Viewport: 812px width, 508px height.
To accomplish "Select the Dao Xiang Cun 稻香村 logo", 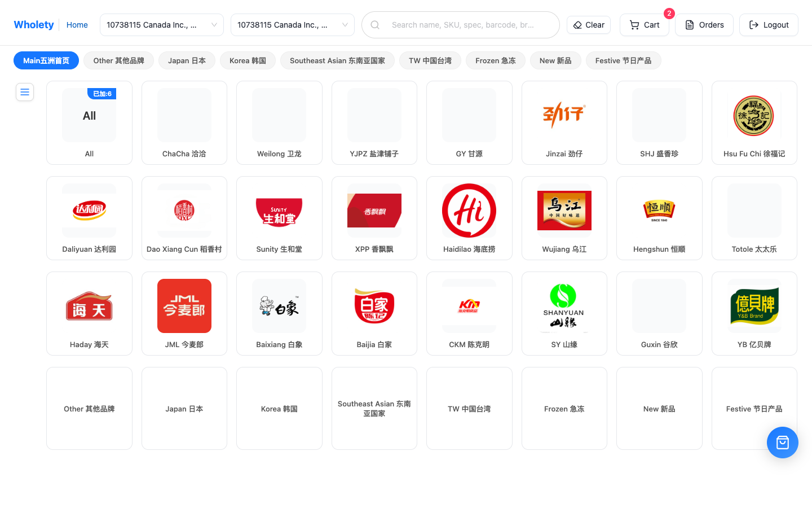I will click(184, 211).
